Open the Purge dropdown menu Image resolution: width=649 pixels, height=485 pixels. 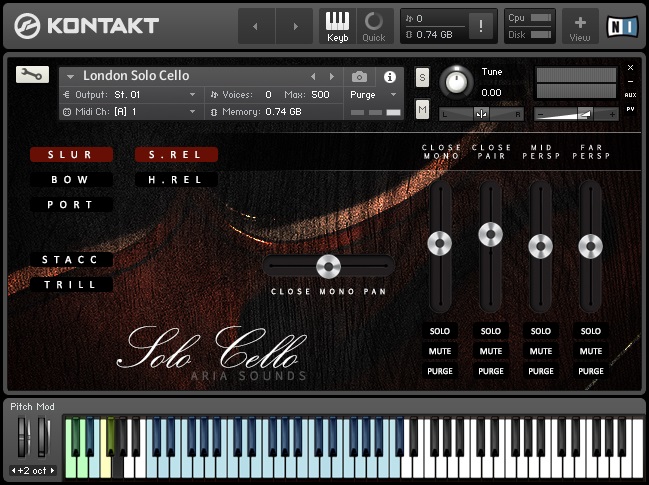point(374,95)
